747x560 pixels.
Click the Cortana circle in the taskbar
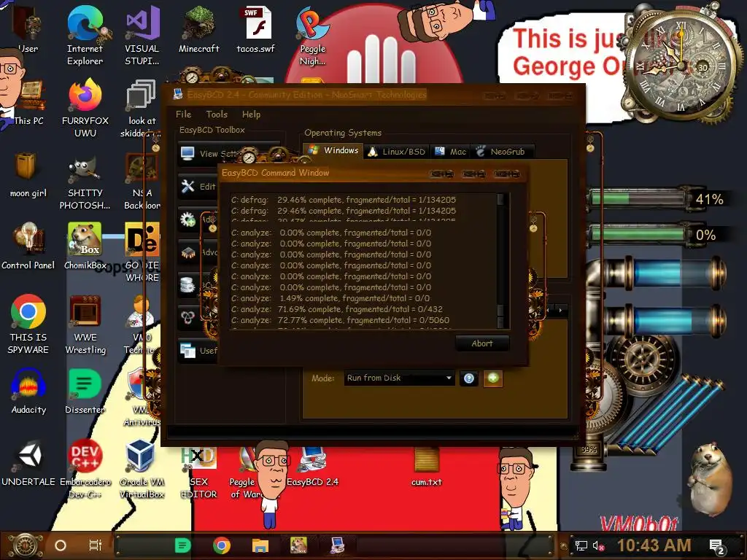coord(61,545)
